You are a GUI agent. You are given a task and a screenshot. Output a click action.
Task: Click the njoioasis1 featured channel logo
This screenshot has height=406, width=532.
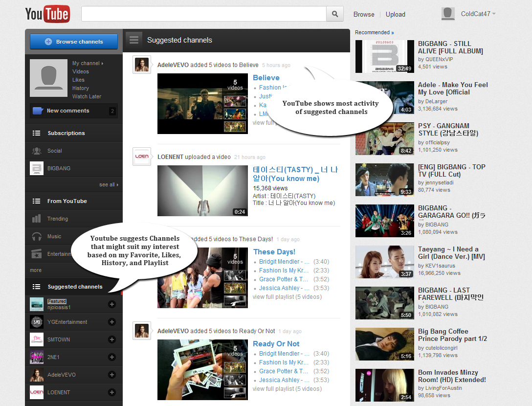click(37, 304)
